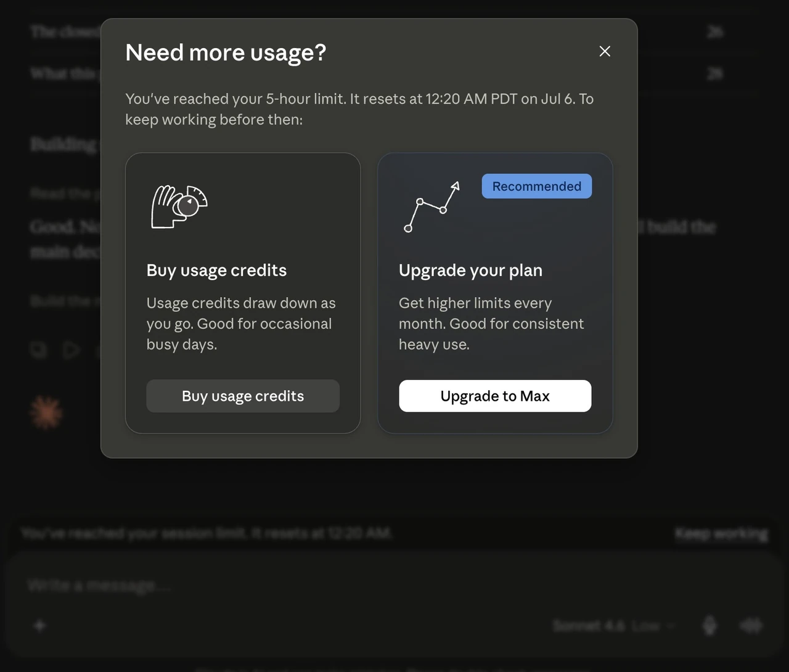Open the plus attachment icon in message box

click(39, 626)
